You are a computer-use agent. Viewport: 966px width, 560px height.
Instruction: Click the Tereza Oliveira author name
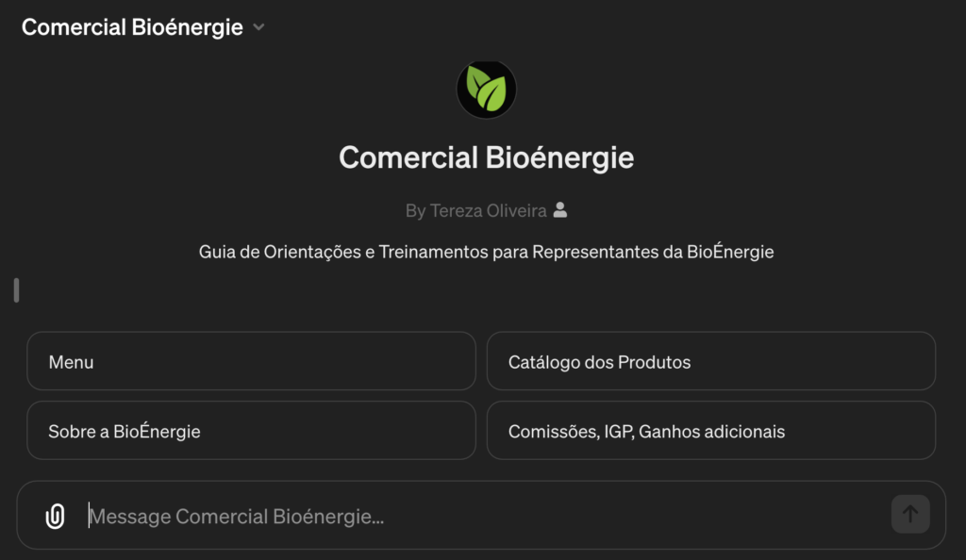point(489,210)
